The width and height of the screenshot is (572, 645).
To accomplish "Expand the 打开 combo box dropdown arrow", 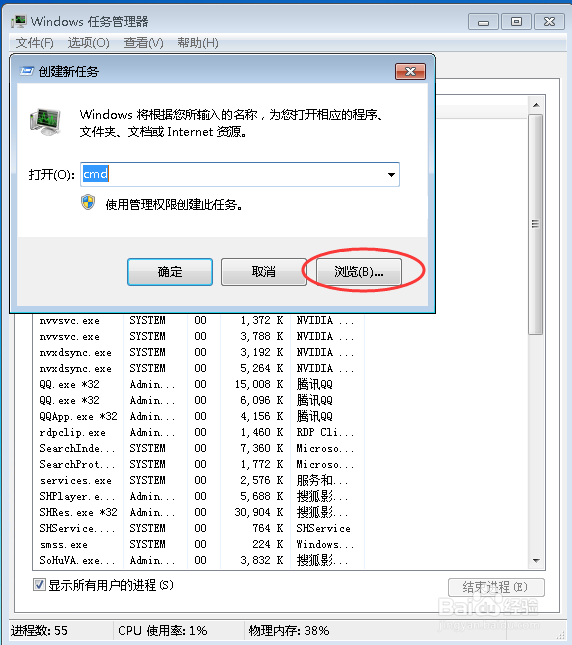I will point(391,175).
